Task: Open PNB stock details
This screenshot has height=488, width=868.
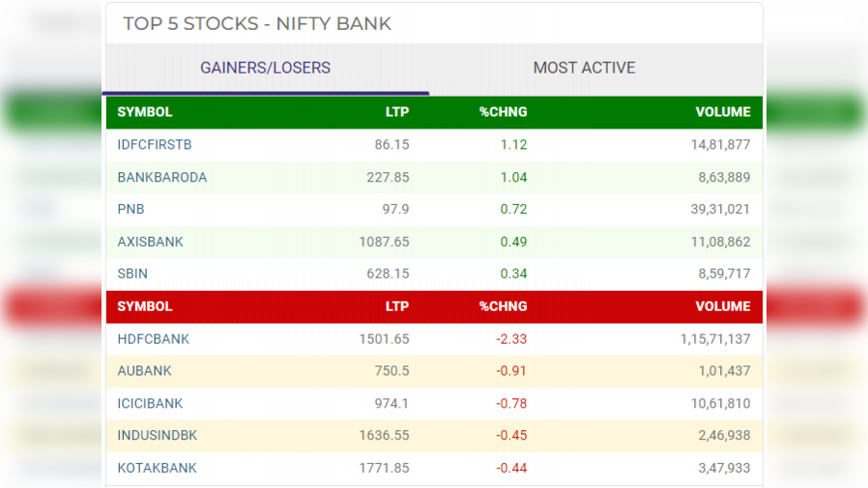Action: (x=131, y=209)
